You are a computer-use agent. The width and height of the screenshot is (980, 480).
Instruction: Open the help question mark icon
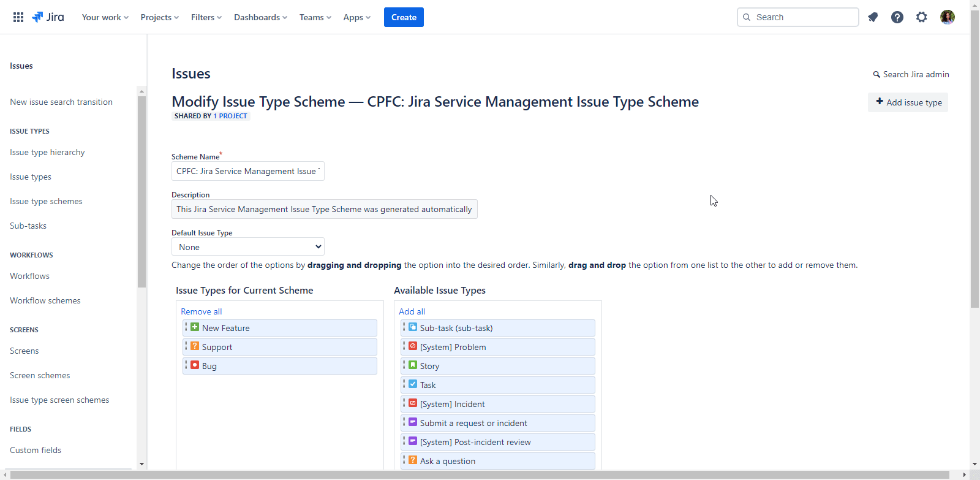pos(897,17)
